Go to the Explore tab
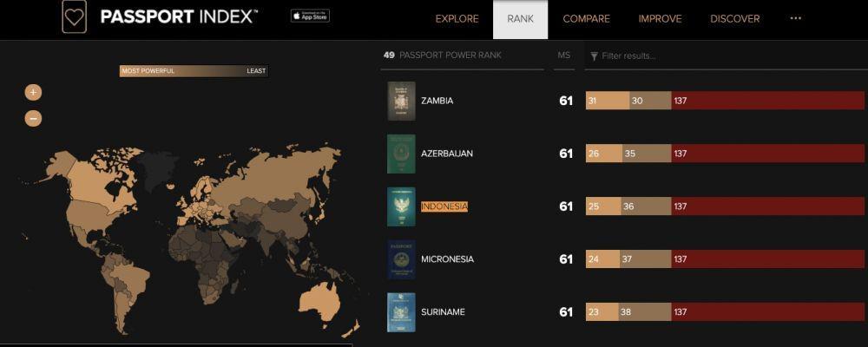Screen dimensions: 868x347 coord(457,19)
